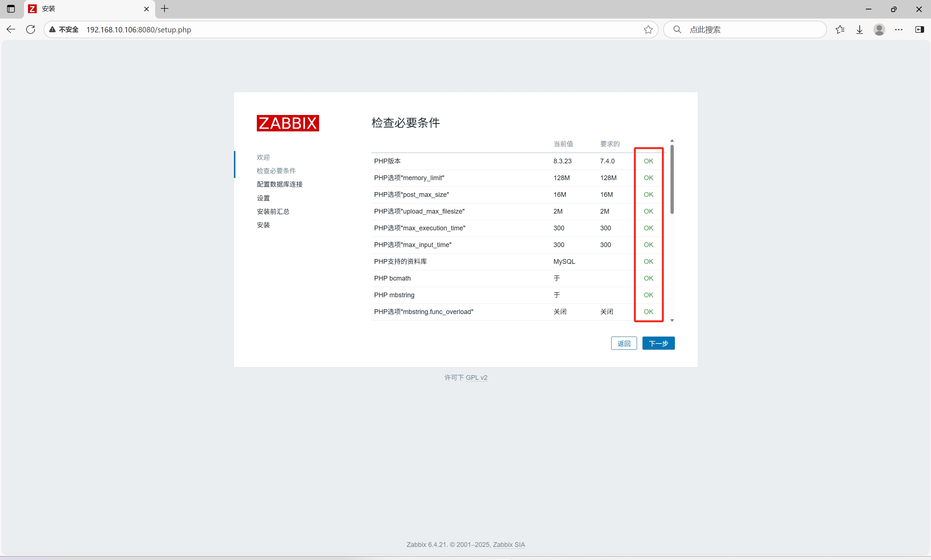
Task: Toggle the browser sidebar icon
Action: [x=919, y=29]
